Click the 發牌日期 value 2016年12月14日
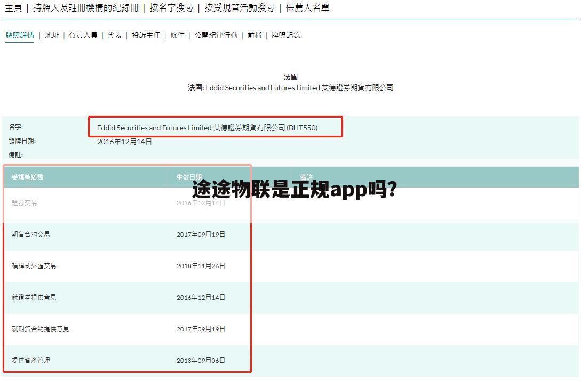 click(124, 142)
